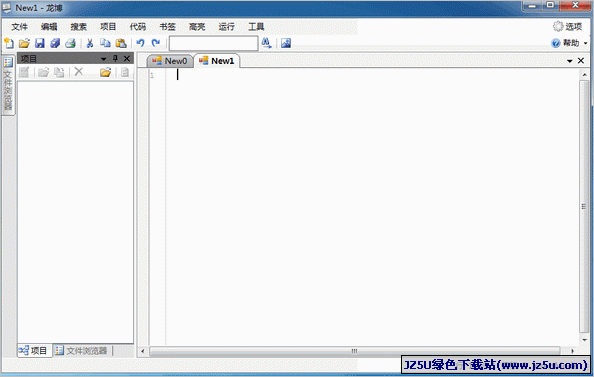Click the scroll right arrow of editor

[x=572, y=351]
